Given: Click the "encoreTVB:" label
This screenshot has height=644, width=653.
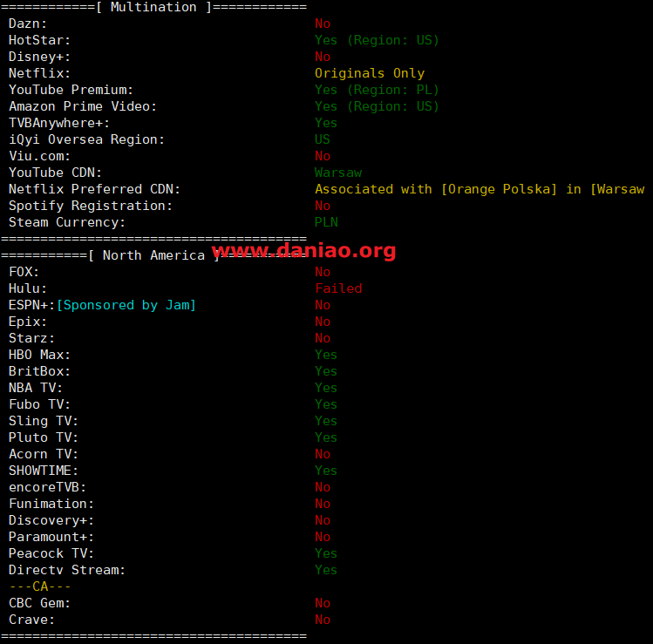Looking at the screenshot, I should click(47, 487).
